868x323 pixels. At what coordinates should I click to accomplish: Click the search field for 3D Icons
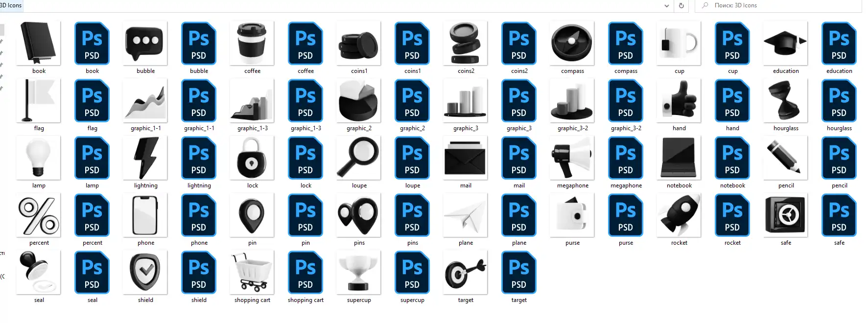coord(778,5)
